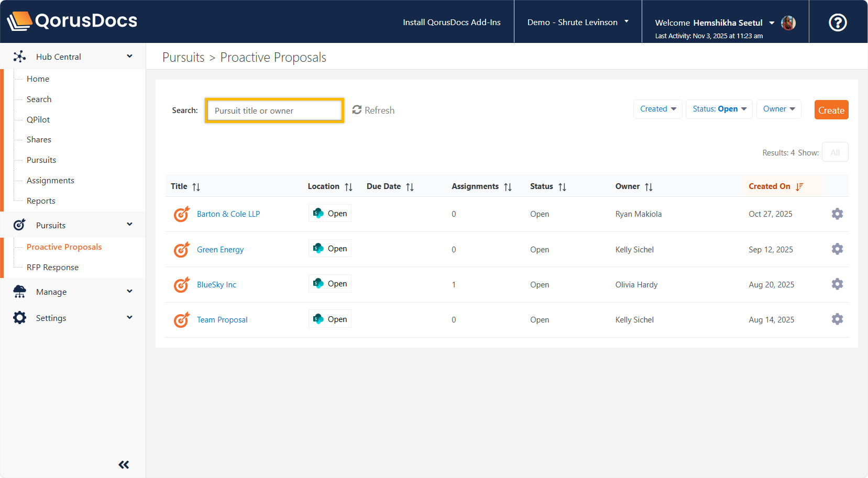
Task: Click the Pursuit title or owner search field
Action: [x=274, y=110]
